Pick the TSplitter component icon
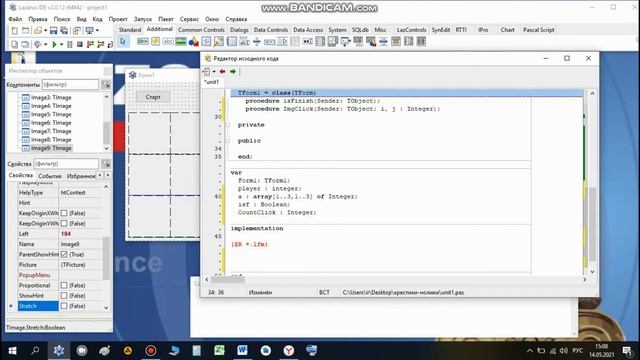This screenshot has width=640, height=360. pos(257,41)
